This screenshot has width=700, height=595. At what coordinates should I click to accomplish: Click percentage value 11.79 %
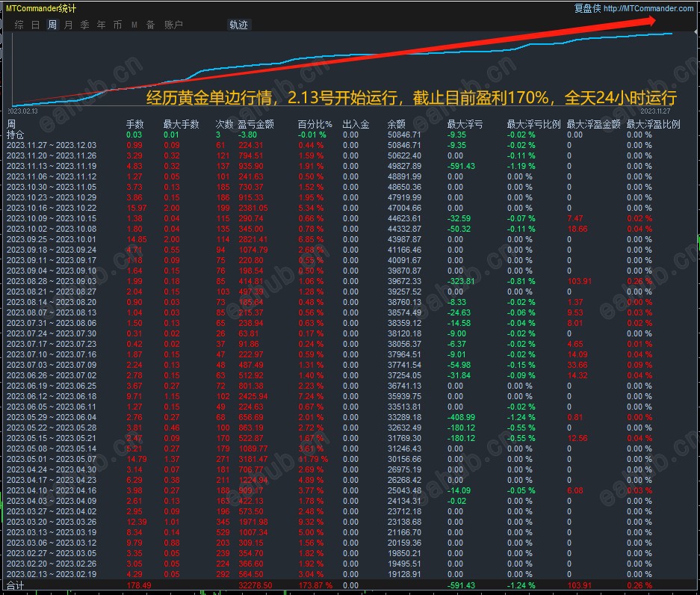coord(313,459)
